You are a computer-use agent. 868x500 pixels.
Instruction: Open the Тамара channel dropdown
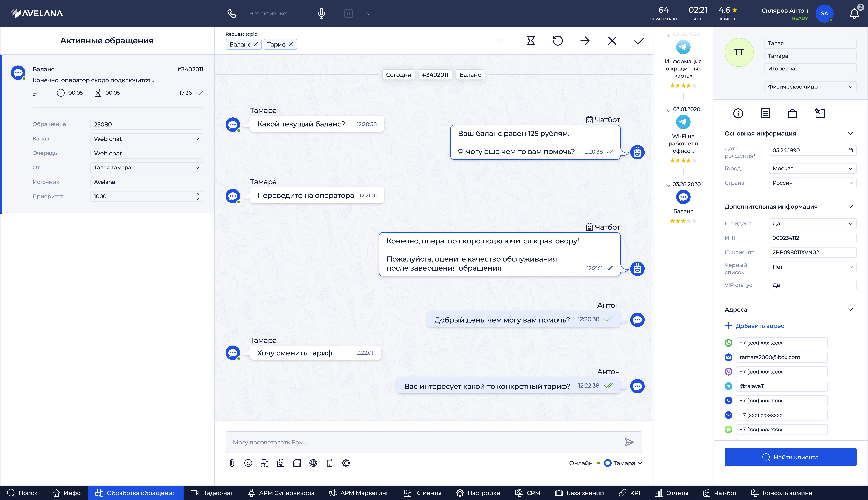(623, 463)
